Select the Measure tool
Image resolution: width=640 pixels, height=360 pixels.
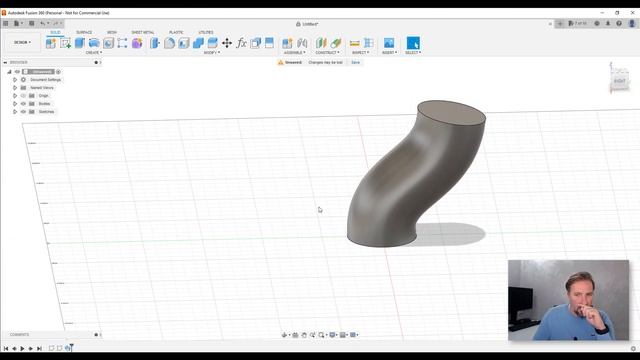(x=355, y=43)
